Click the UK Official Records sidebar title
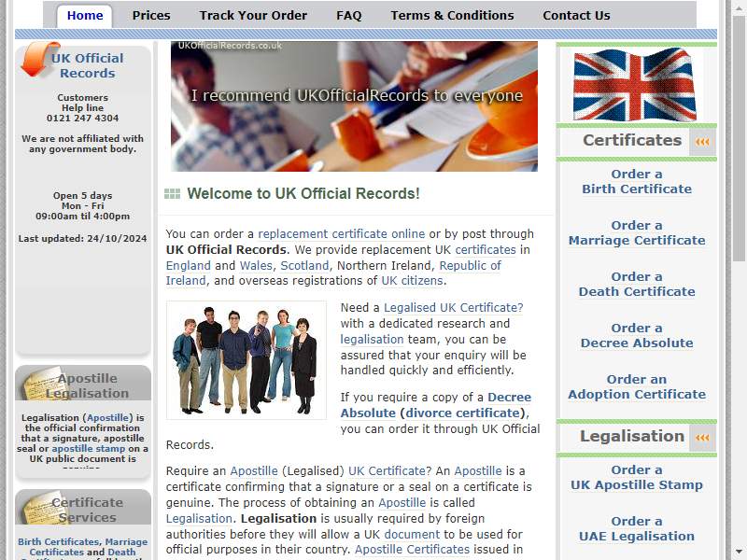The image size is (747, 560). [88, 65]
